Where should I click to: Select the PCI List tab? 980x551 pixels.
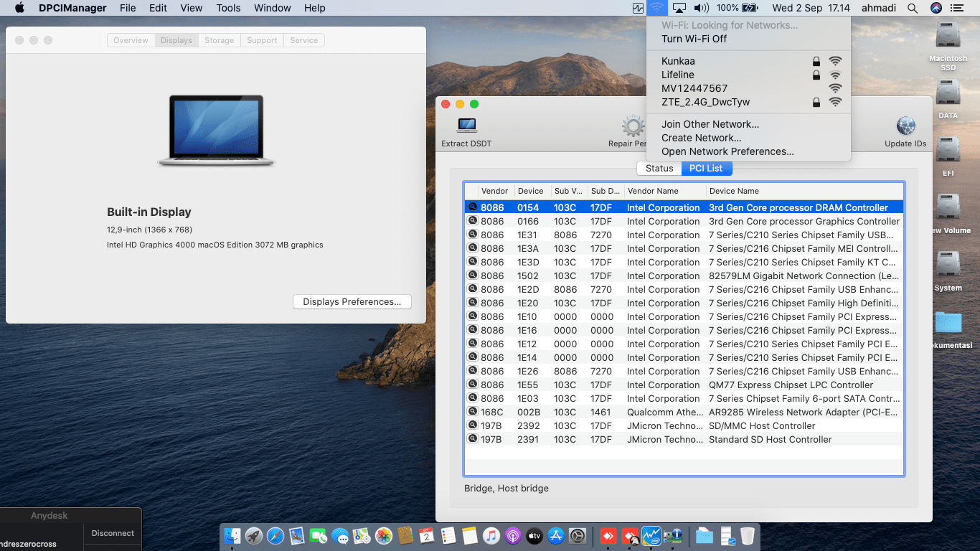click(x=706, y=168)
